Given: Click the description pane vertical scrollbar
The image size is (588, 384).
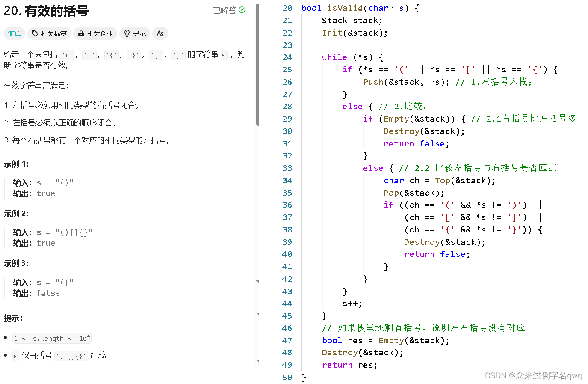Looking at the screenshot, I should pos(257,64).
